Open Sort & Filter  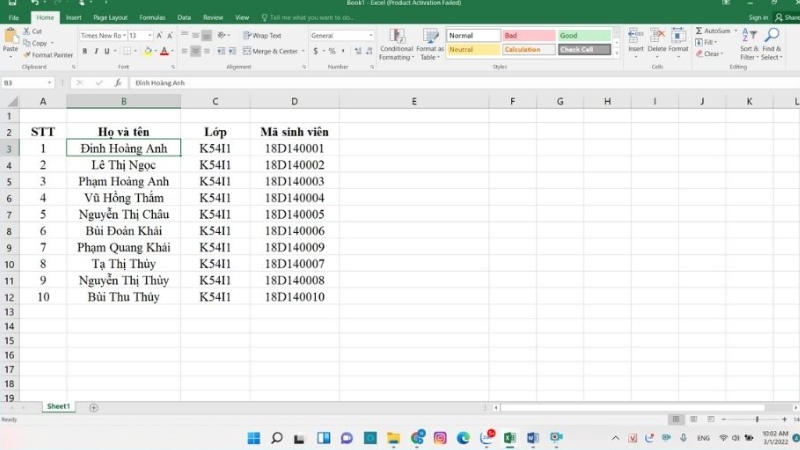(749, 44)
